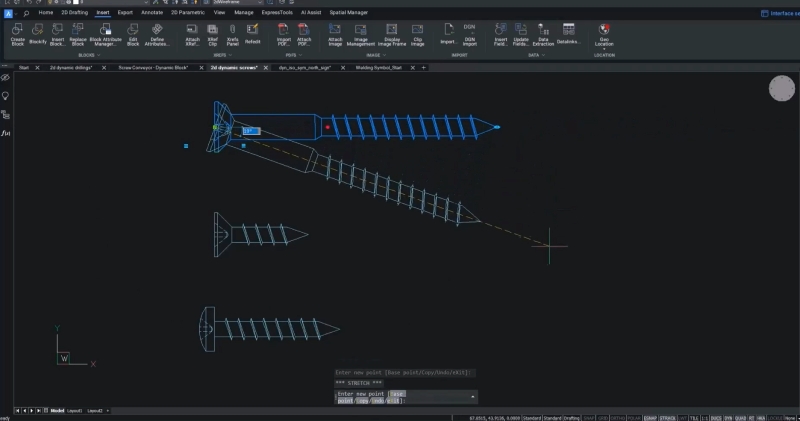Toggle POLAR tracking in status bar
This screenshot has height=421, width=800.
coord(634,418)
